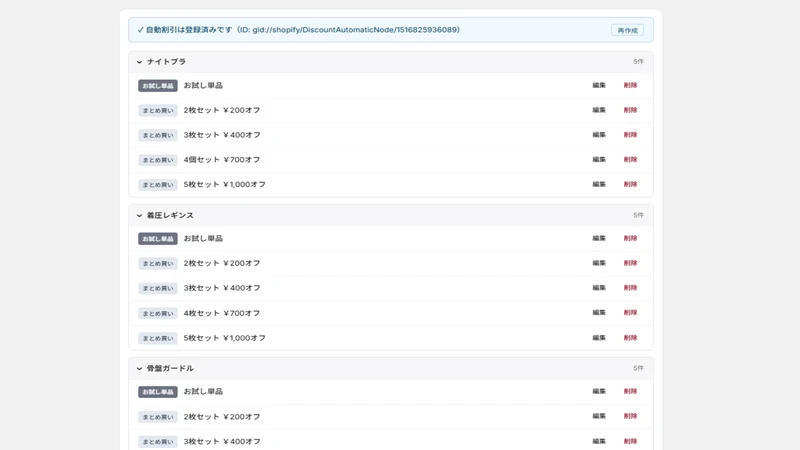The height and width of the screenshot is (450, 800).
Task: Edit 骨盤ガードル 2枚セット ¥200オフ row
Action: (x=599, y=416)
